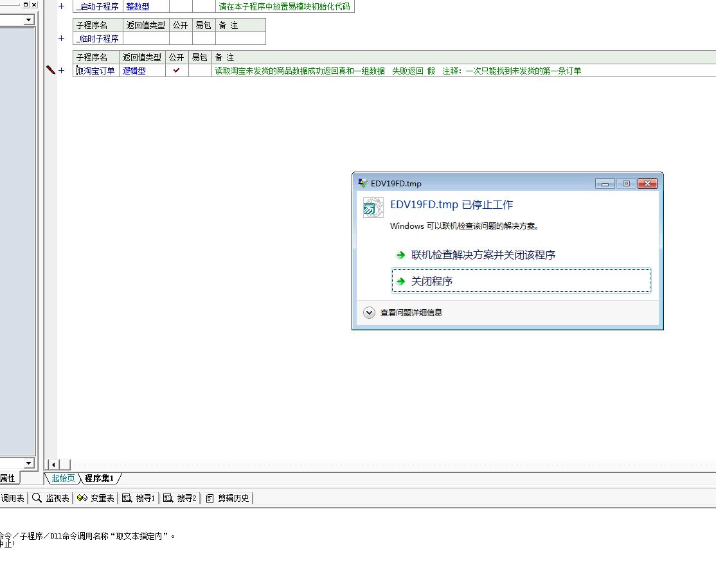Image resolution: width=716 pixels, height=588 pixels.
Task: Expand the _临时子程序 subroutine row
Action: pyautogui.click(x=62, y=39)
